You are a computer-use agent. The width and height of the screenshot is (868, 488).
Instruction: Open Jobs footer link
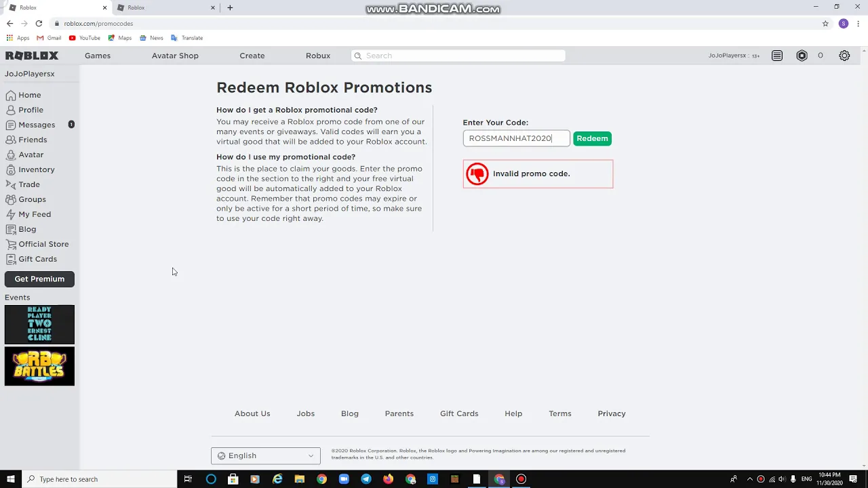(305, 413)
